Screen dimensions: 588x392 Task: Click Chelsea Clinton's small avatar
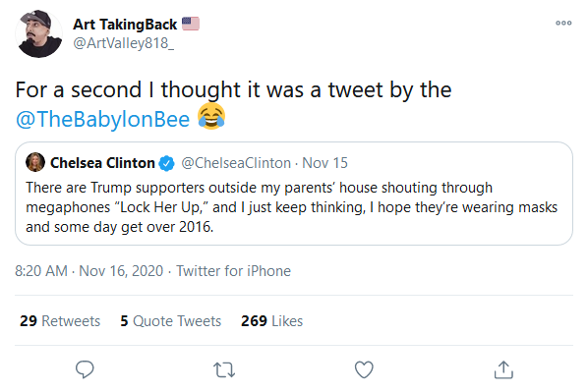tap(35, 162)
